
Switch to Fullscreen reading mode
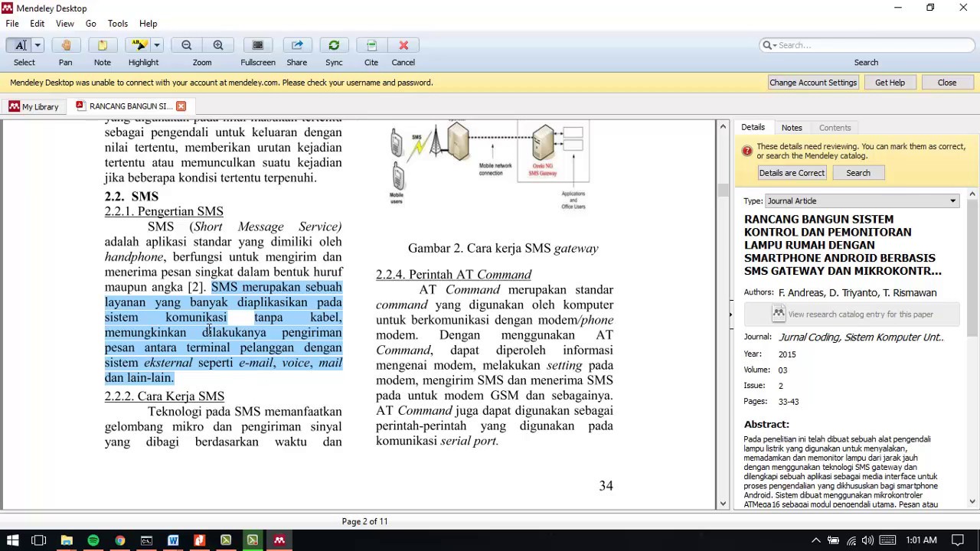pyautogui.click(x=258, y=45)
